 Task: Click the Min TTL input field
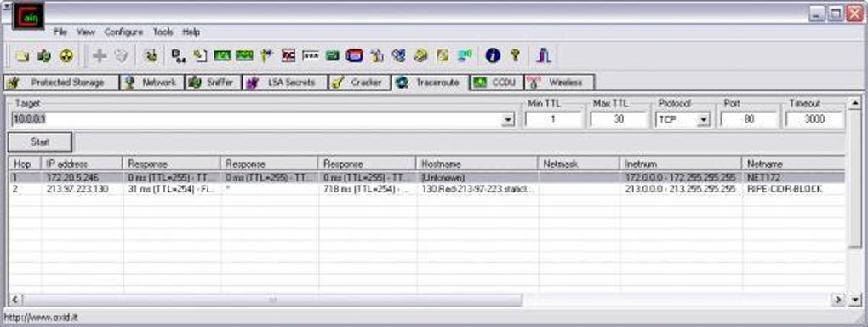553,119
